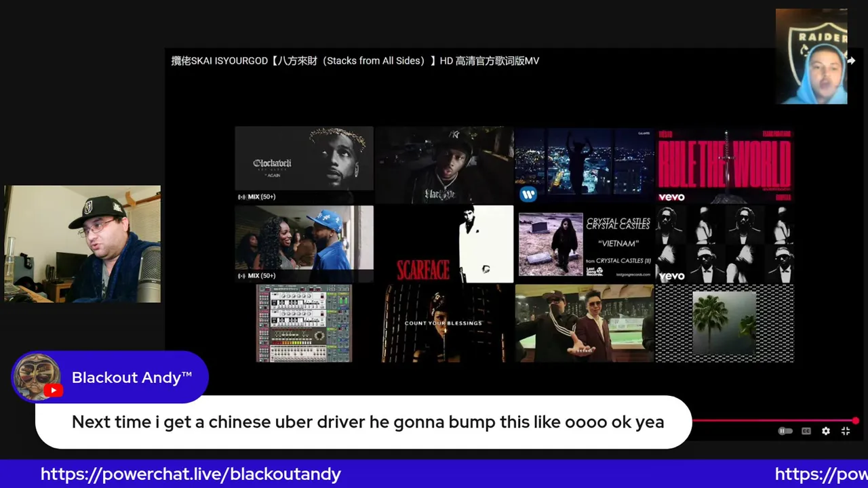The image size is (868, 488).
Task: Open Crystal Castles Vietnam video thumbnail
Action: 585,245
